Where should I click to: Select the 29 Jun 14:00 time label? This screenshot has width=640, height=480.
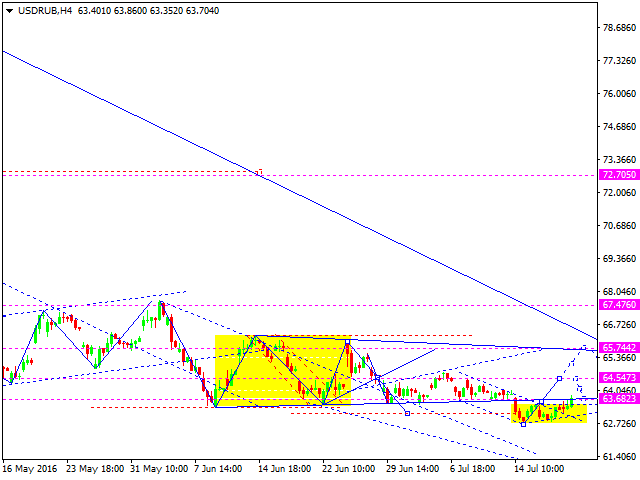[x=412, y=469]
